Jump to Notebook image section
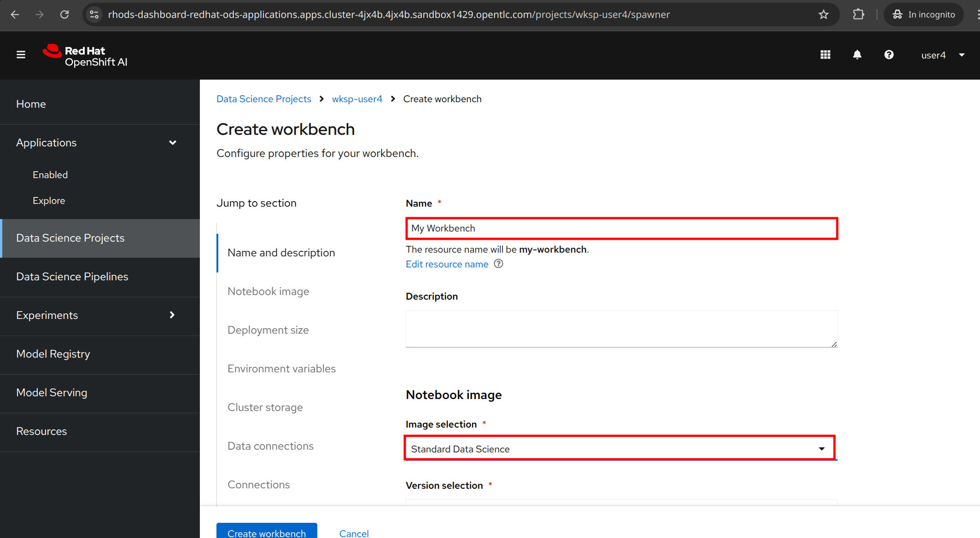Image resolution: width=980 pixels, height=538 pixels. [x=268, y=291]
